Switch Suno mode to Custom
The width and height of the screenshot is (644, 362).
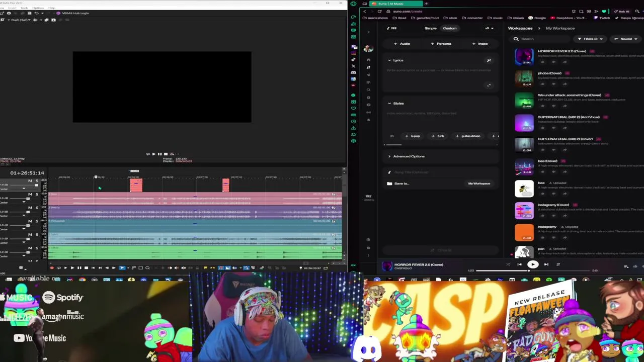[x=450, y=28]
